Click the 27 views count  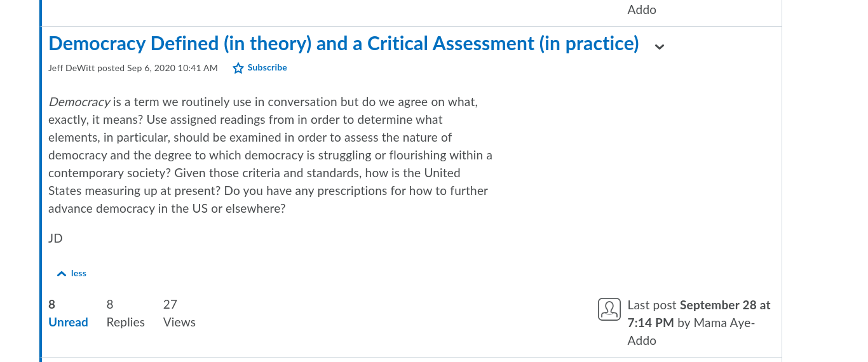point(170,304)
